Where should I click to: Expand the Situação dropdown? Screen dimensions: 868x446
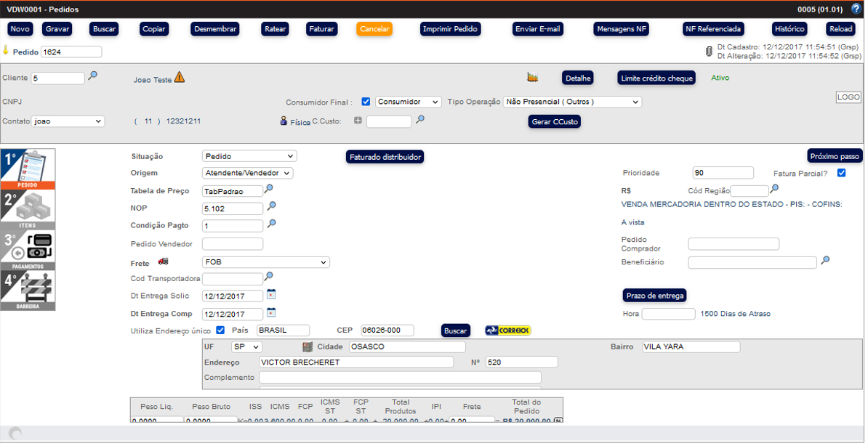[x=249, y=156]
